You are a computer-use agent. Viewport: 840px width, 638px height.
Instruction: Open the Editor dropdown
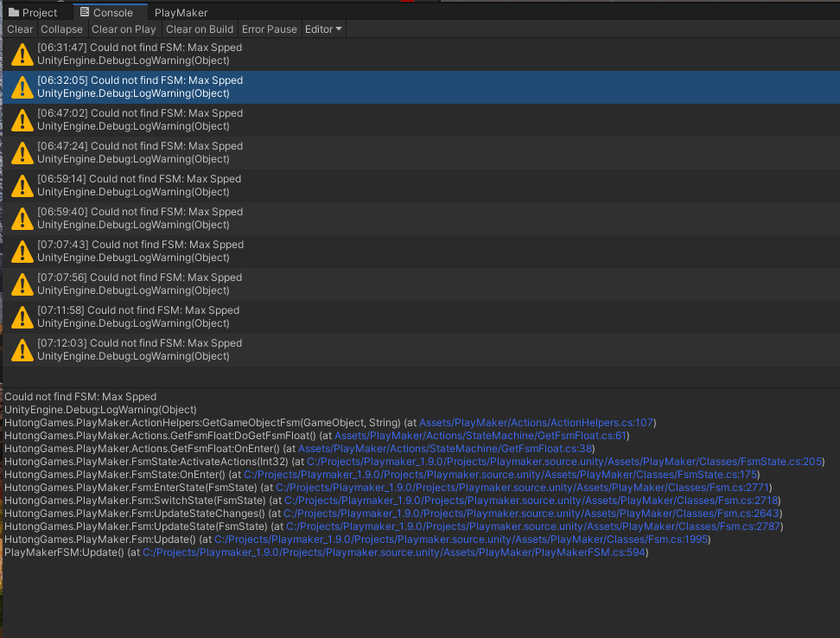click(323, 29)
